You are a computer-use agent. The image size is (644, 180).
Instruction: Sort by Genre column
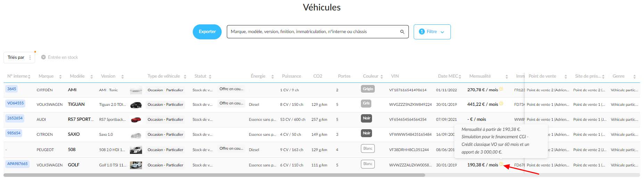coord(635,77)
